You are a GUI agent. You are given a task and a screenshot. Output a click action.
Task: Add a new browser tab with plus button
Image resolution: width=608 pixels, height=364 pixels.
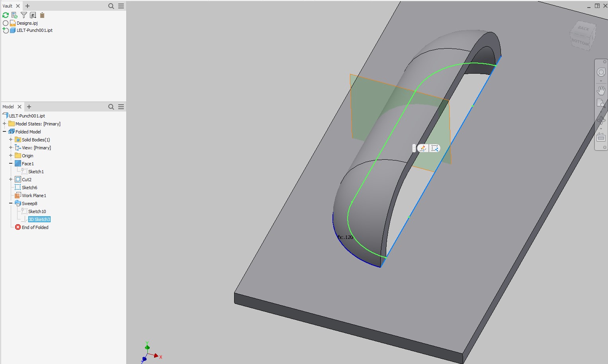[x=29, y=107]
